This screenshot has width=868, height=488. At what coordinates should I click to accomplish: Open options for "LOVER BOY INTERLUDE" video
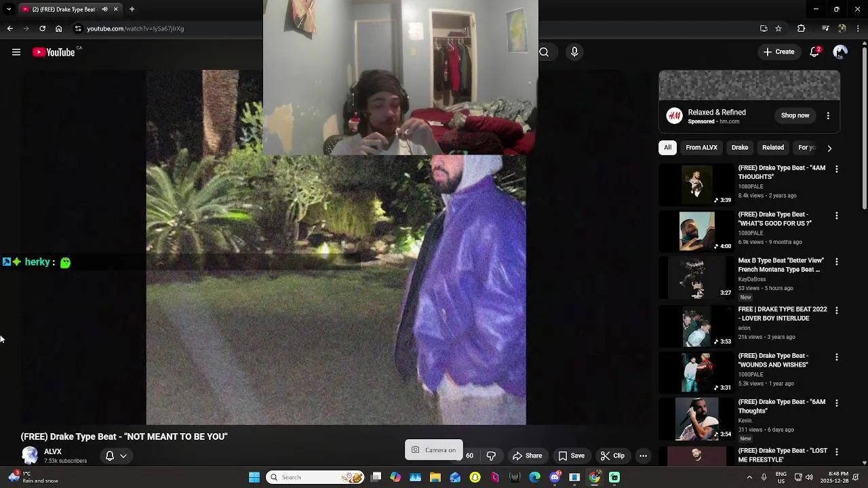click(836, 310)
